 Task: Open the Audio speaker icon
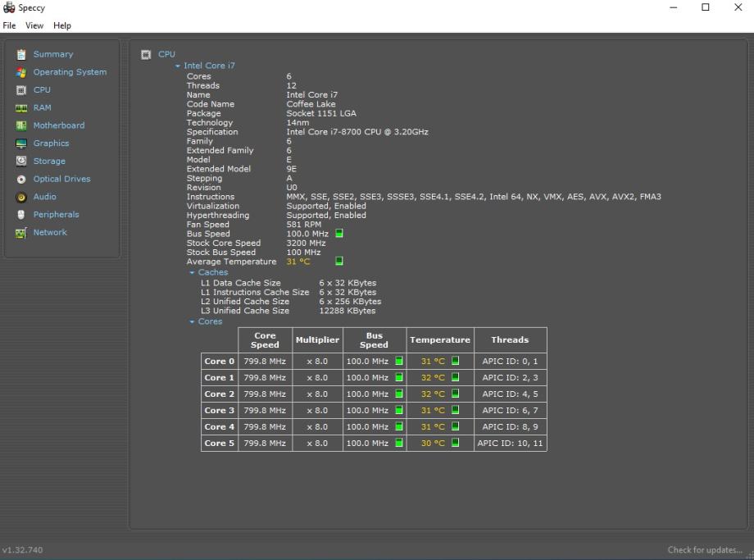(22, 198)
